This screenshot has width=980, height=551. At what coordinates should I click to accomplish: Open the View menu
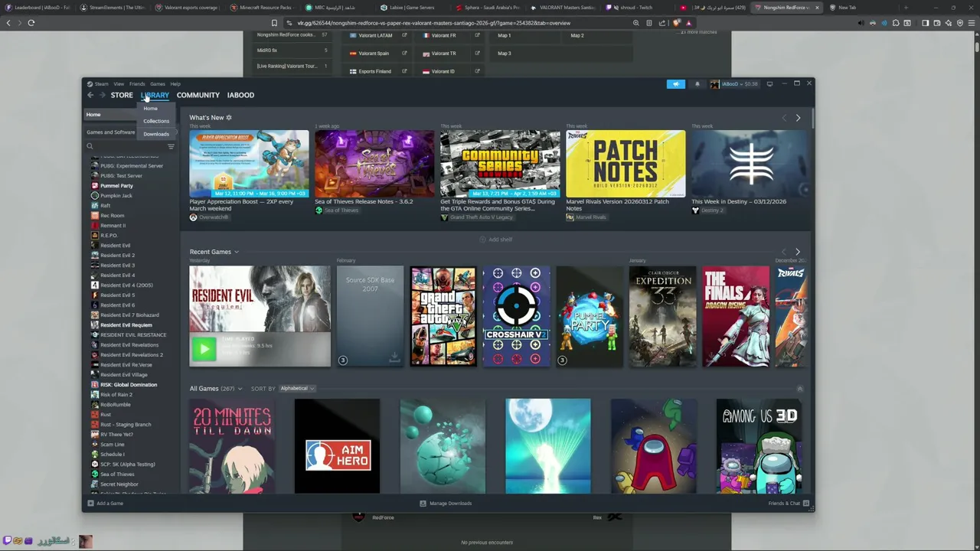(x=119, y=84)
